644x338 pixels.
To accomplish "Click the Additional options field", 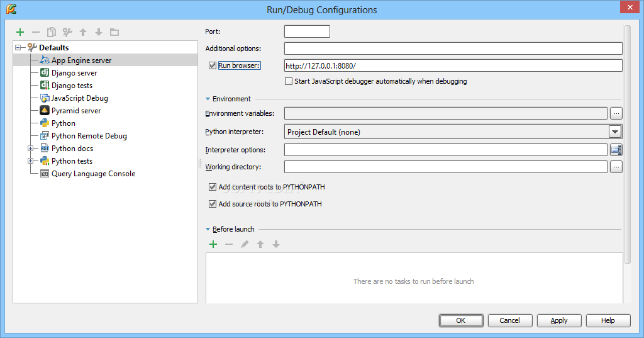I will 453,48.
